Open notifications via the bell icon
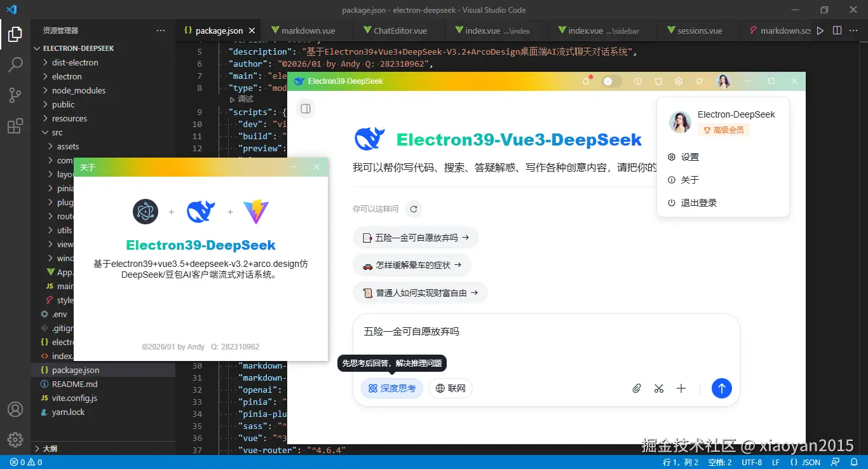This screenshot has width=868, height=469. [x=586, y=81]
